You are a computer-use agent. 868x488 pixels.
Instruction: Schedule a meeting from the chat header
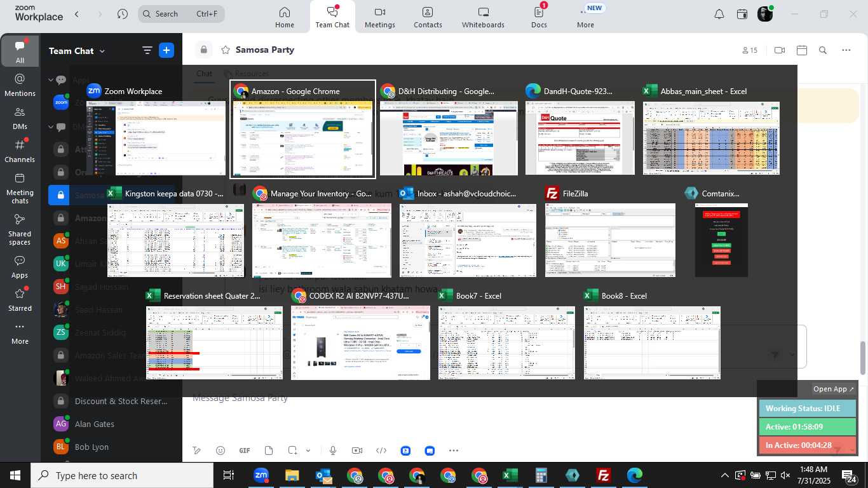pos(801,50)
